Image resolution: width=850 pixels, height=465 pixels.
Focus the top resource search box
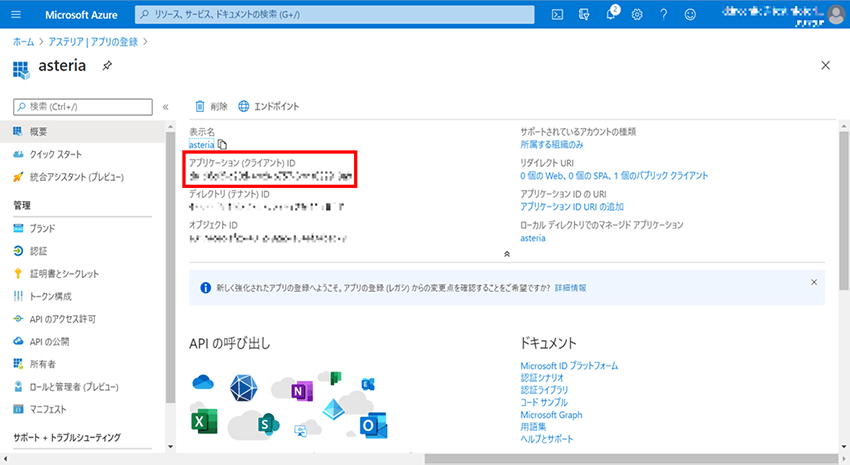tap(334, 15)
